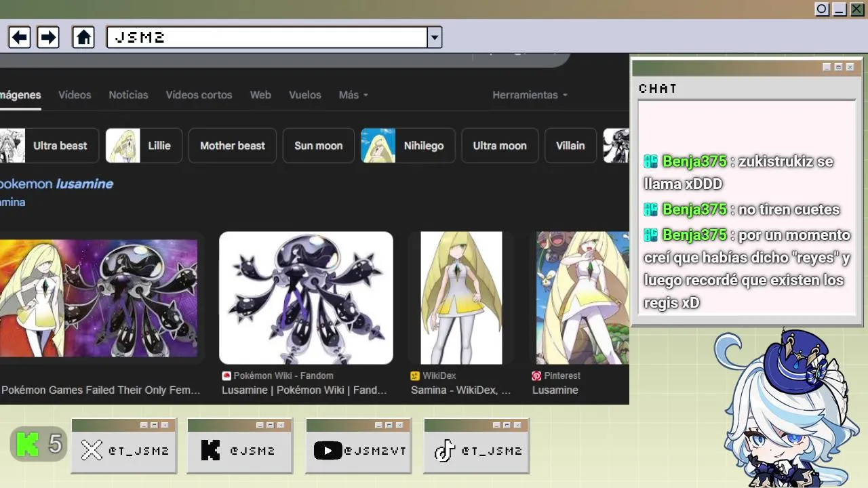Open 'Pokémon Games Failed Their Only Fem...' title
Image resolution: width=868 pixels, height=488 pixels.
pyautogui.click(x=100, y=390)
